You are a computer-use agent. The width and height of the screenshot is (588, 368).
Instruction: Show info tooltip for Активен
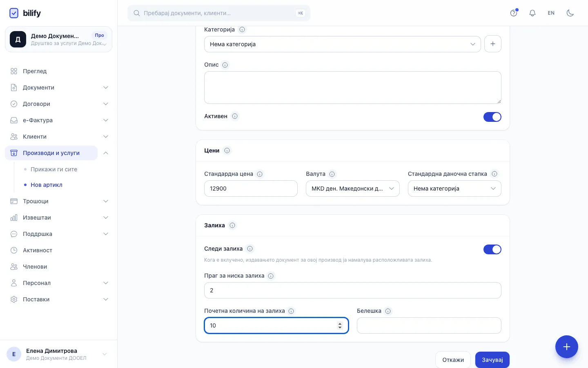(235, 116)
